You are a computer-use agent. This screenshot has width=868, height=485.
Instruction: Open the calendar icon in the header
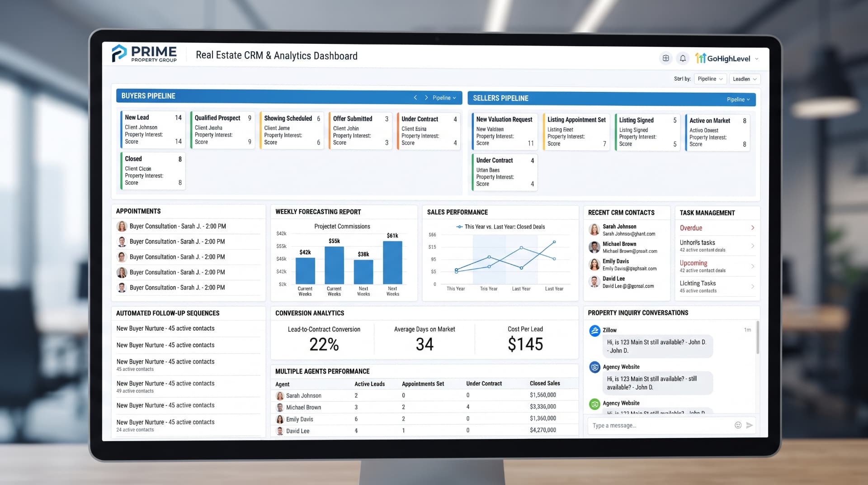coord(665,58)
